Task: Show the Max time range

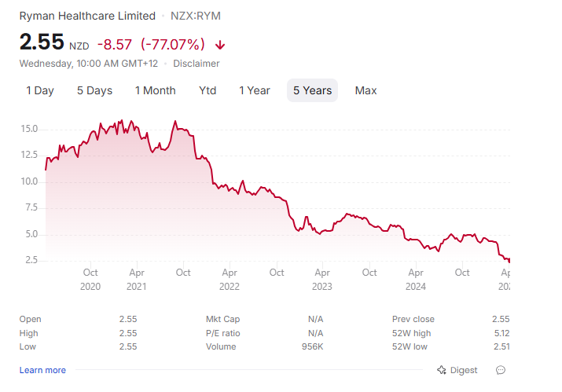Action: [365, 90]
